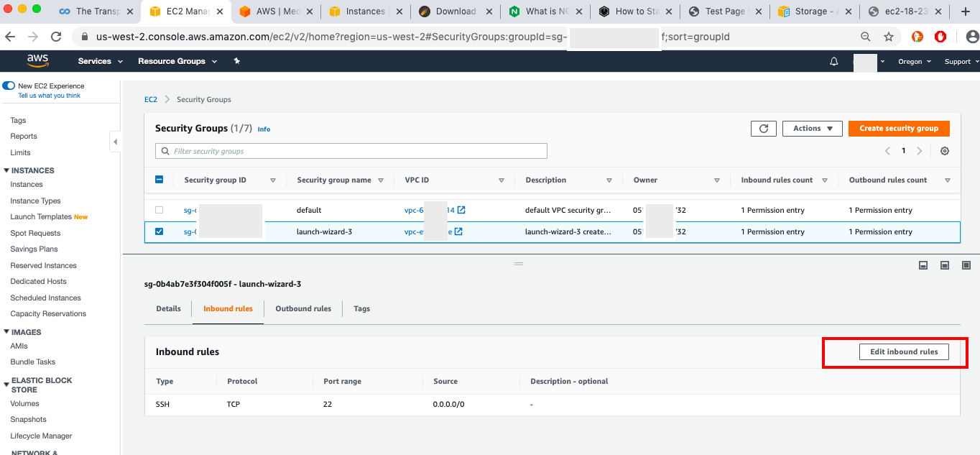Toggle the New EC2 Experience switch

9,86
